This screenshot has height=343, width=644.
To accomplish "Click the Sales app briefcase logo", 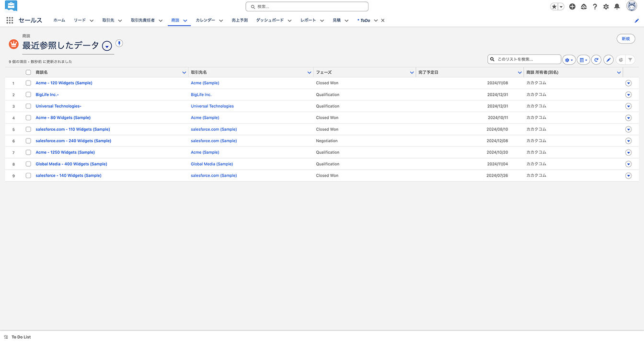I will tap(11, 6).
